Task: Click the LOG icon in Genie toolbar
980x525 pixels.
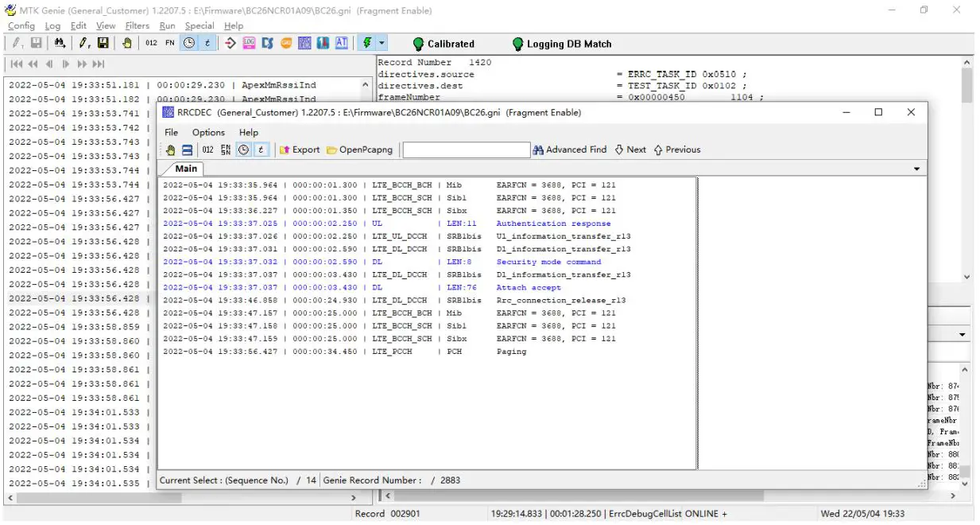Action: pos(249,43)
